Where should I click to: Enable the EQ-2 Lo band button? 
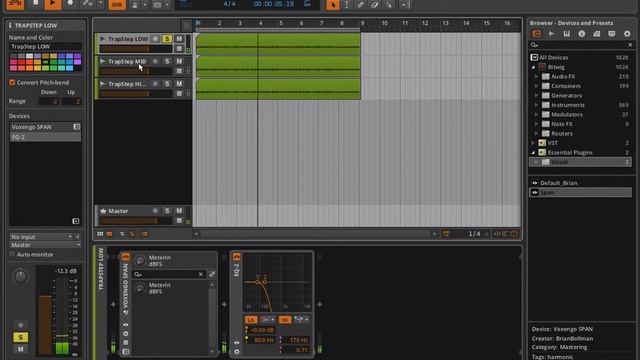pyautogui.click(x=251, y=320)
